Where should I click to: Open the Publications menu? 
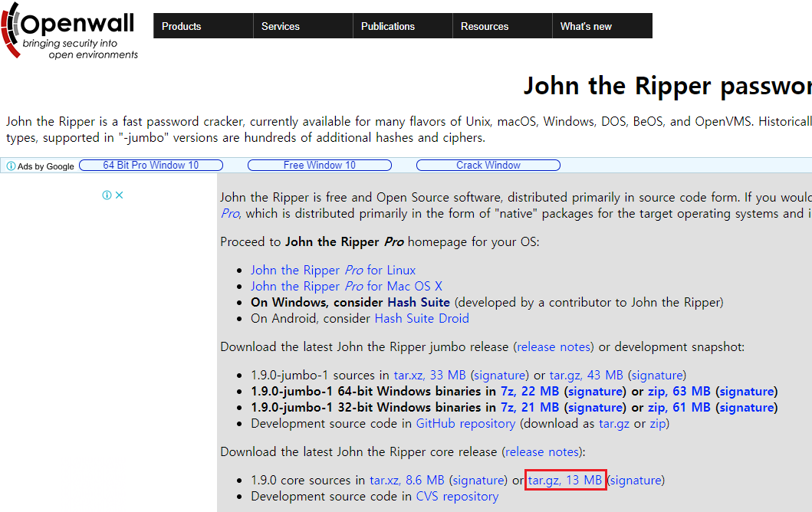pos(403,26)
